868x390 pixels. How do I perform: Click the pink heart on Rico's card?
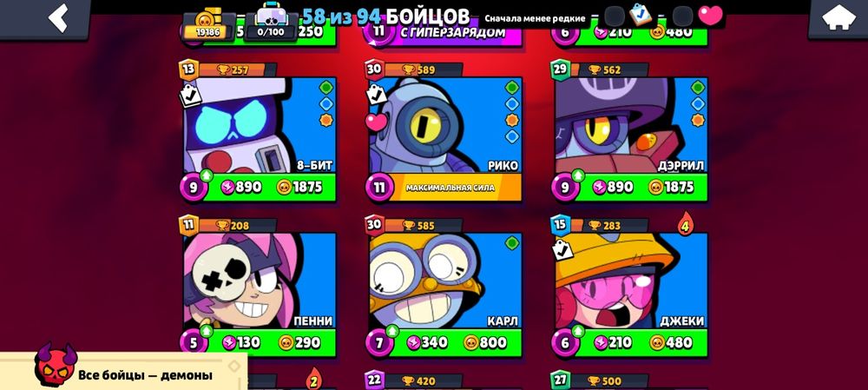point(377,122)
